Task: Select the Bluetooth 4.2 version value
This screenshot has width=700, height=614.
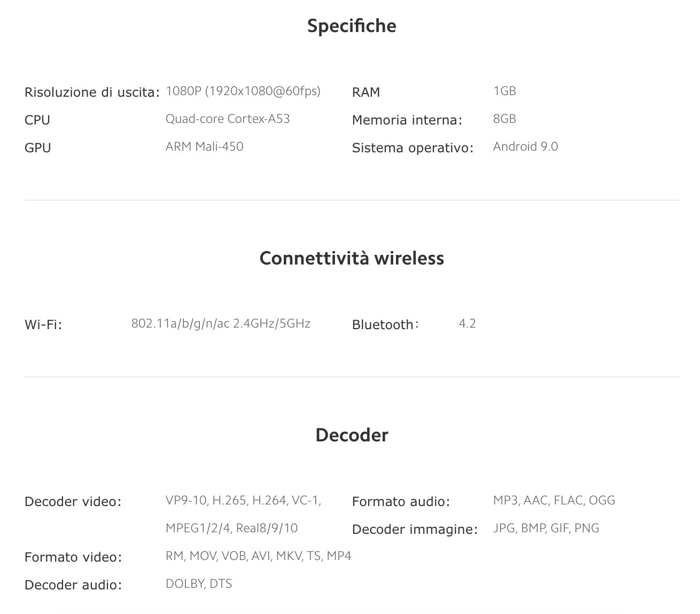Action: pos(467,323)
